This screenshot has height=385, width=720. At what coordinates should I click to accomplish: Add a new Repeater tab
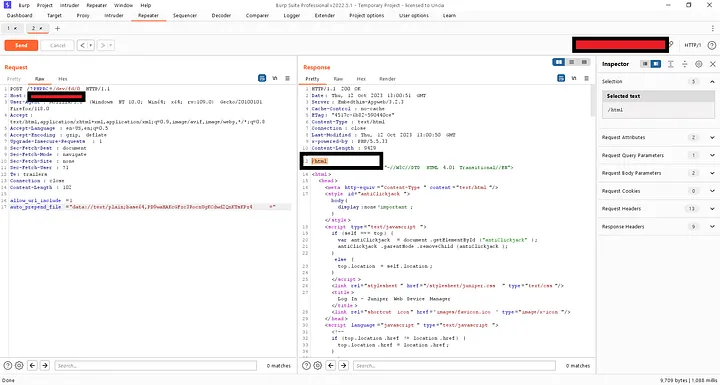tap(57, 28)
